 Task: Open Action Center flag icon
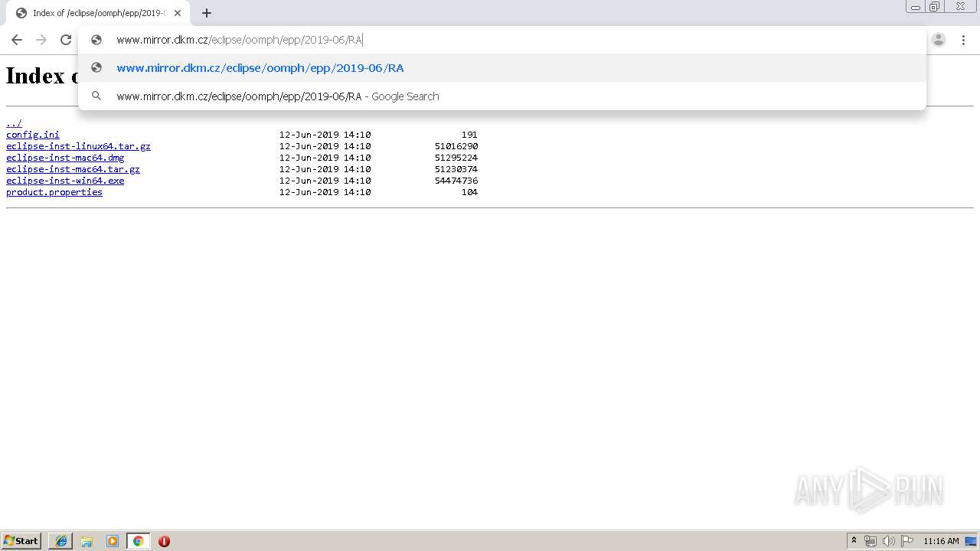[907, 541]
